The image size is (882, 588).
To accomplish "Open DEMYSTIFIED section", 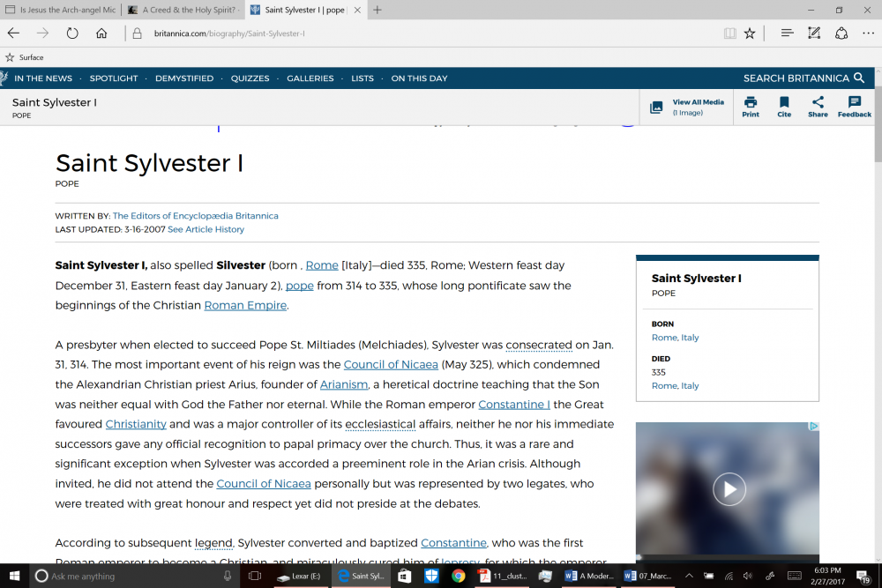I will [x=184, y=78].
